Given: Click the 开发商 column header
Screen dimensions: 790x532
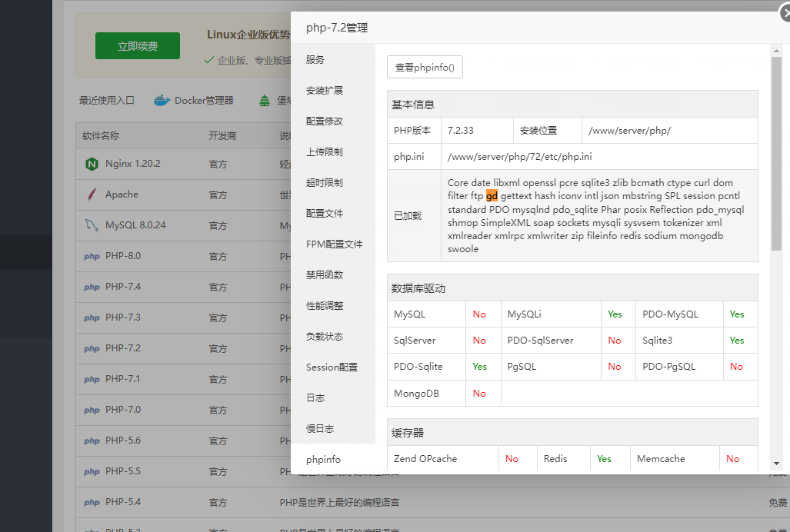Looking at the screenshot, I should click(222, 136).
